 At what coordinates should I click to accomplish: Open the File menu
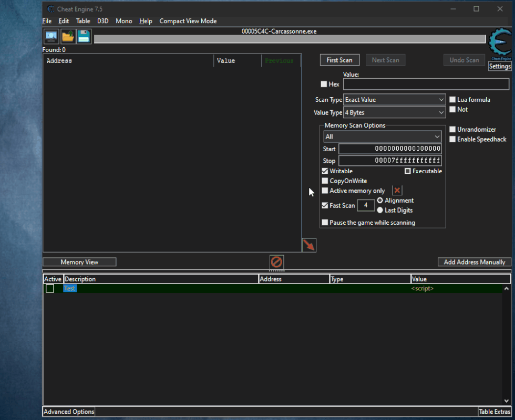coord(47,21)
